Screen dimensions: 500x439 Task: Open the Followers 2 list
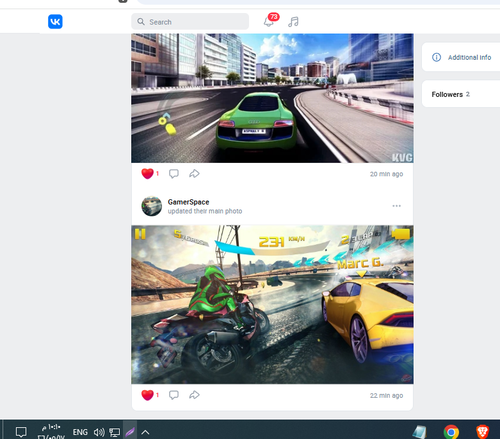[461, 94]
